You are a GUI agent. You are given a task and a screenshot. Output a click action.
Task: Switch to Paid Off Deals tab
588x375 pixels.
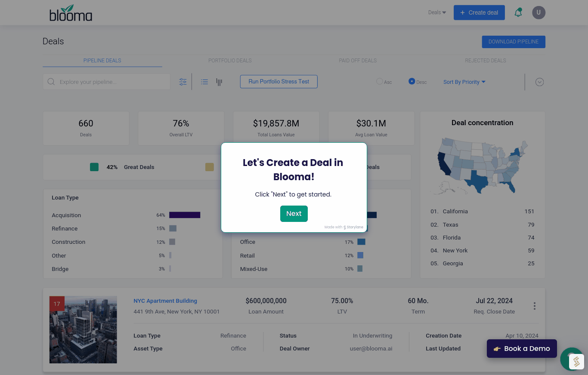point(358,61)
